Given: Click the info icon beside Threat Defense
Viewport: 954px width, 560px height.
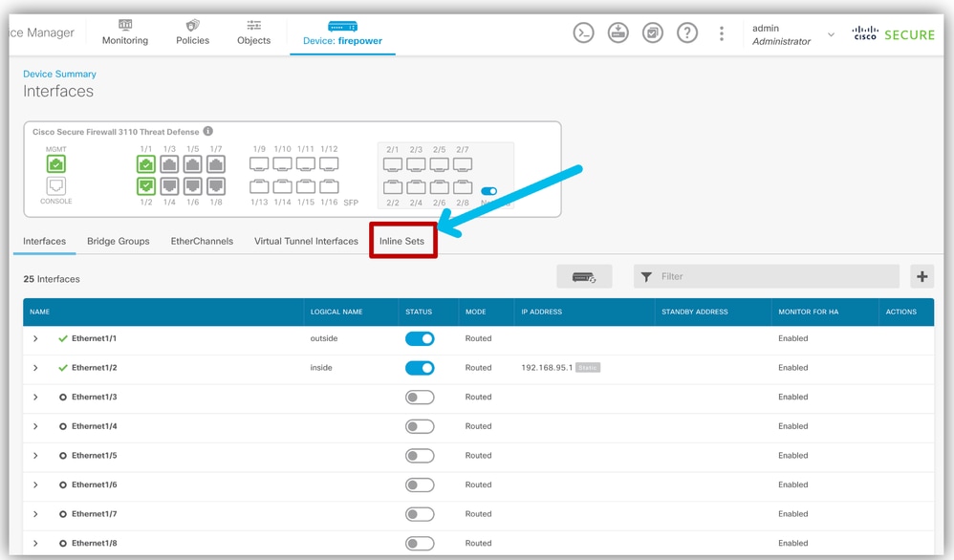Looking at the screenshot, I should 208,131.
